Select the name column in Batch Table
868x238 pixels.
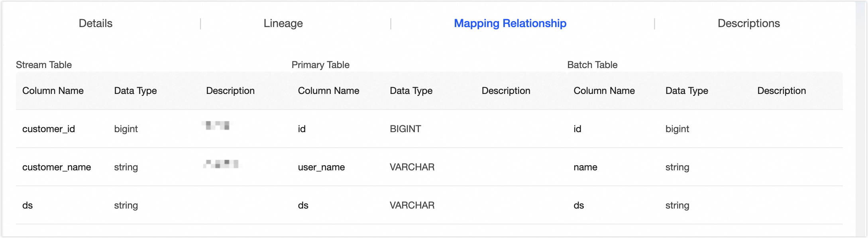tap(585, 167)
